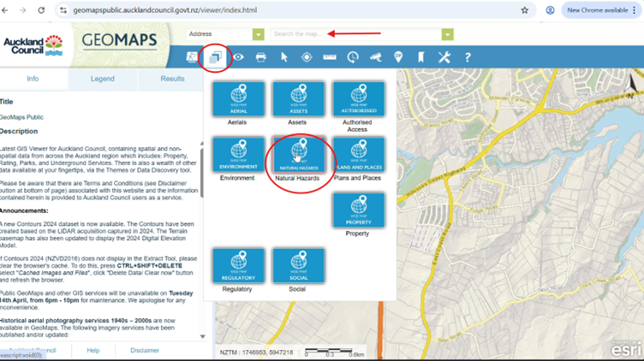Image resolution: width=644 pixels, height=361 pixels.
Task: Click the browser Back arrow
Action: [5, 10]
